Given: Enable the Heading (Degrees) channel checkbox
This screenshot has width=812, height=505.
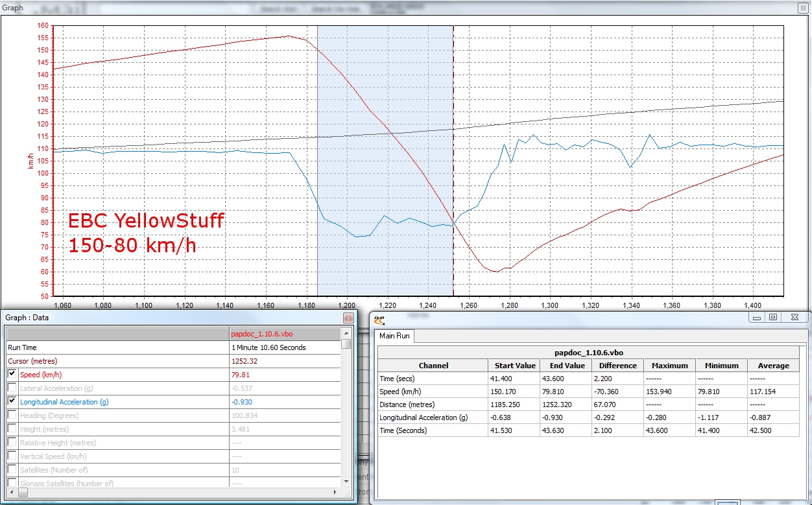Looking at the screenshot, I should click(12, 415).
